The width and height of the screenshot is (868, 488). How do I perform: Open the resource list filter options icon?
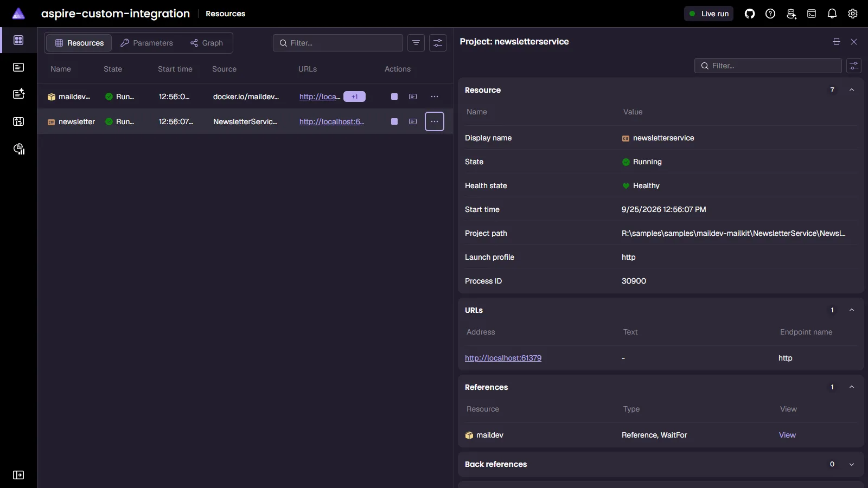click(416, 43)
